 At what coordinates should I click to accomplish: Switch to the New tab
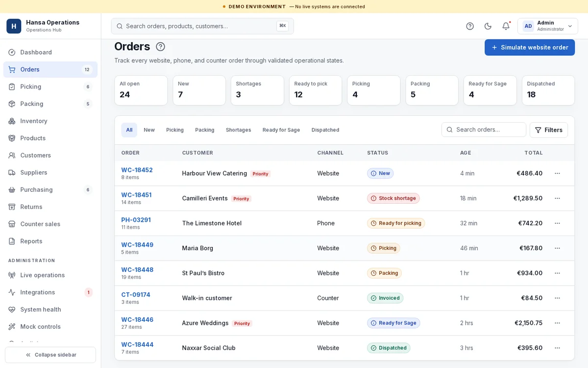click(x=149, y=130)
